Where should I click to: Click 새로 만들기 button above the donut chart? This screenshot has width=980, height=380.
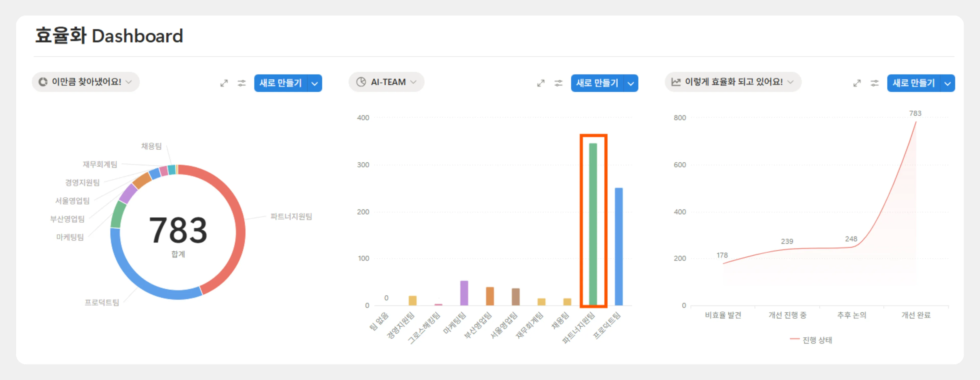click(x=280, y=83)
